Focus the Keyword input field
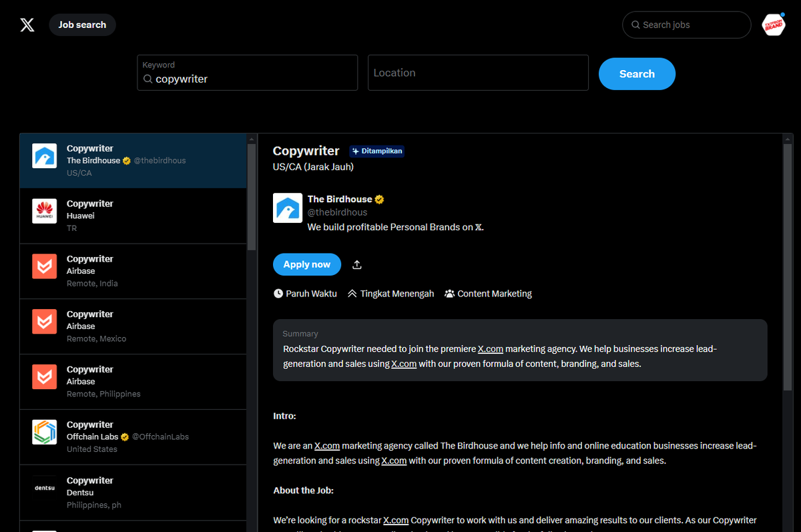 click(x=247, y=73)
